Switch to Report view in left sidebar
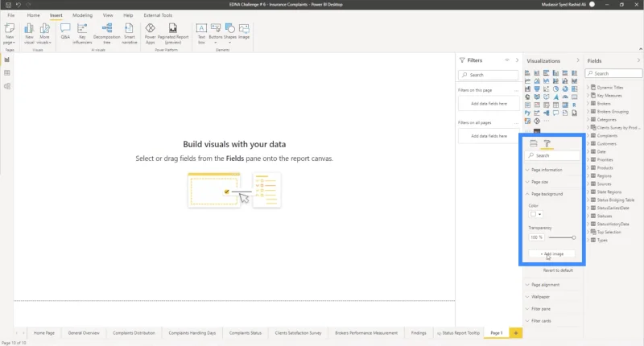 coord(7,60)
